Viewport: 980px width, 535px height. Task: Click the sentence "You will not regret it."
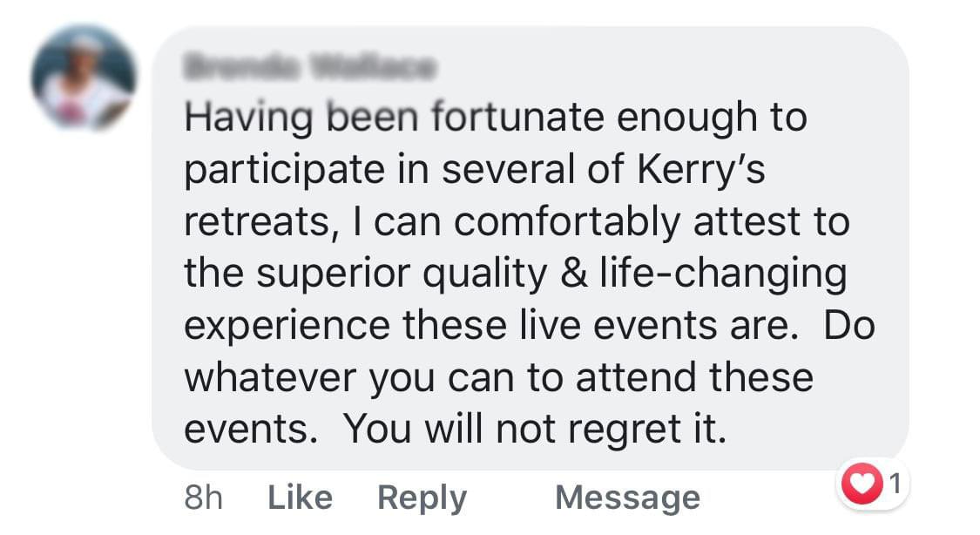pyautogui.click(x=536, y=430)
